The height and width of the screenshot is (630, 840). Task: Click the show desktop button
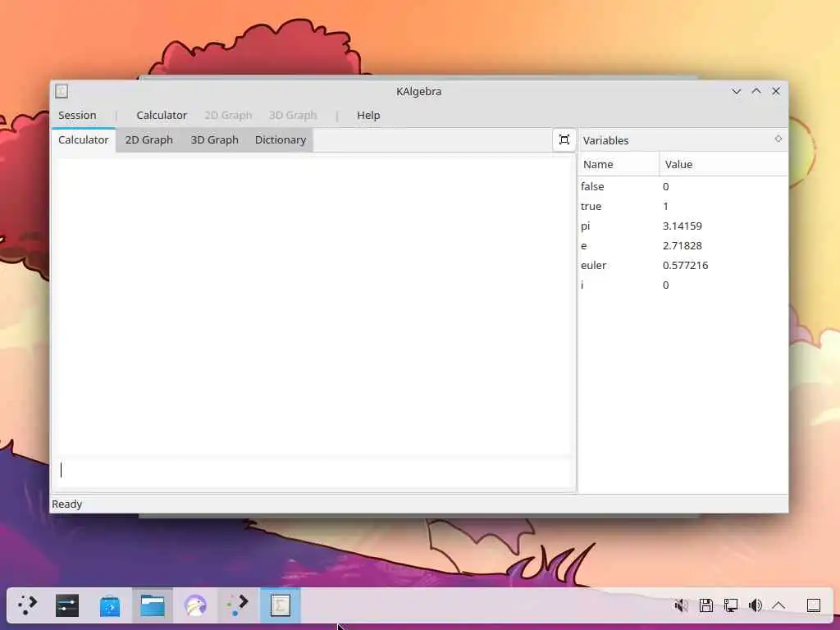pos(813,605)
